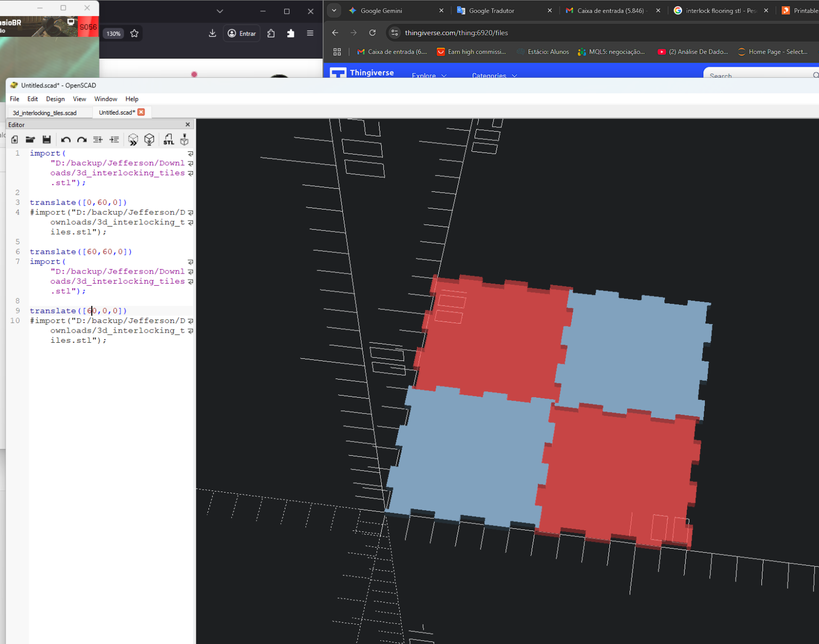Viewport: 819px width, 644px height.
Task: View site information icon in Chrome address bar
Action: tap(395, 33)
